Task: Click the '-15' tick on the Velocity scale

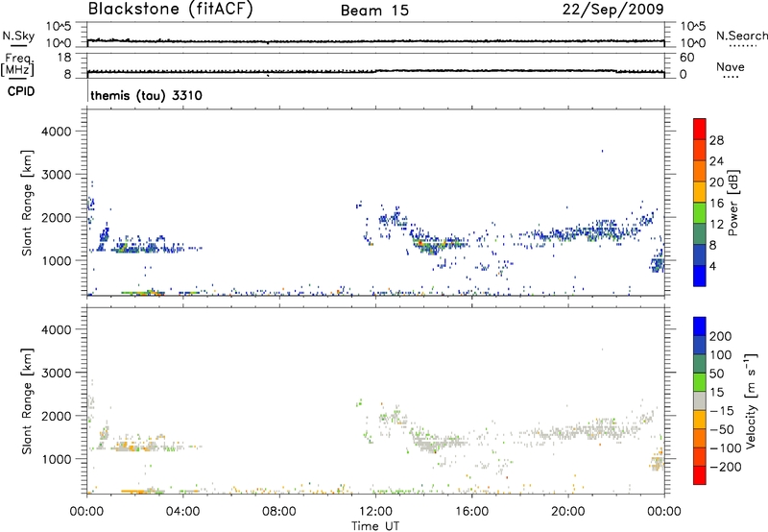Action: (721, 410)
